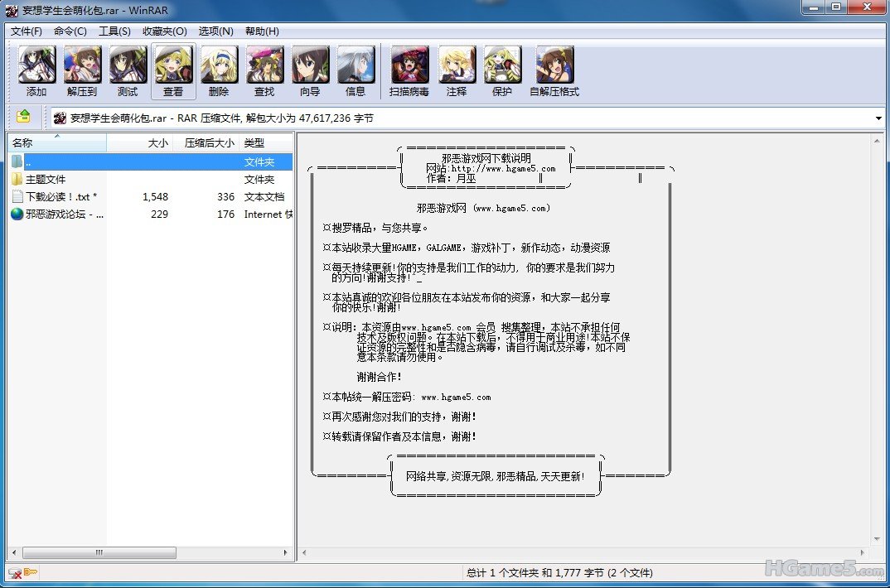Open the 命令(C) menu
The height and width of the screenshot is (588, 890).
click(70, 31)
